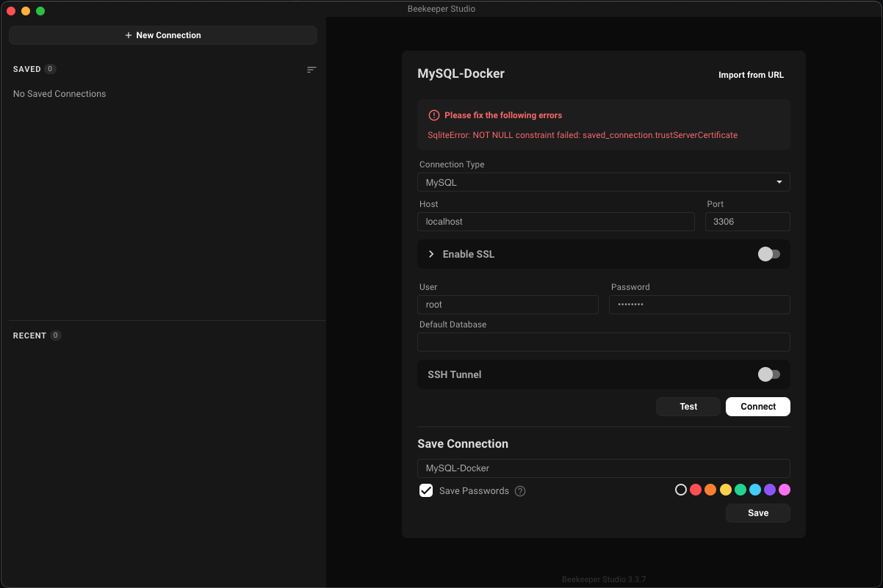Open the Connection Type dropdown
This screenshot has height=588, width=883.
tap(604, 182)
